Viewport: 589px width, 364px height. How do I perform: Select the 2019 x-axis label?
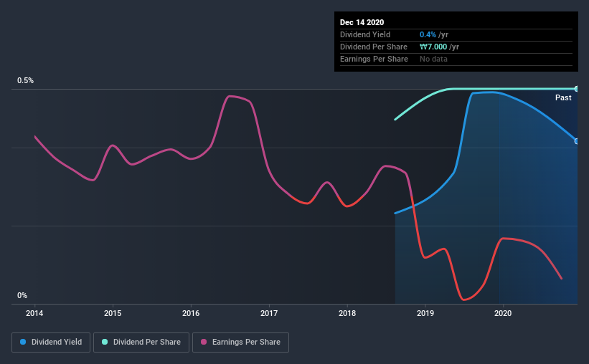pyautogui.click(x=425, y=313)
